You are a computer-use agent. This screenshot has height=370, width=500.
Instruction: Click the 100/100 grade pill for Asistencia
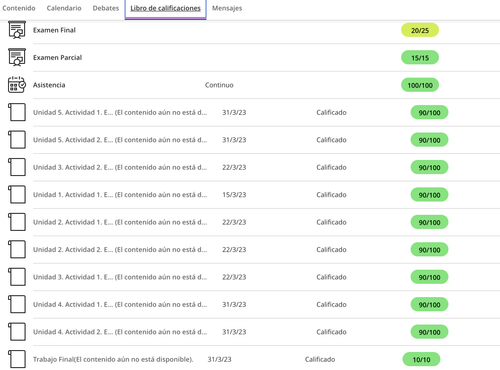click(x=420, y=85)
